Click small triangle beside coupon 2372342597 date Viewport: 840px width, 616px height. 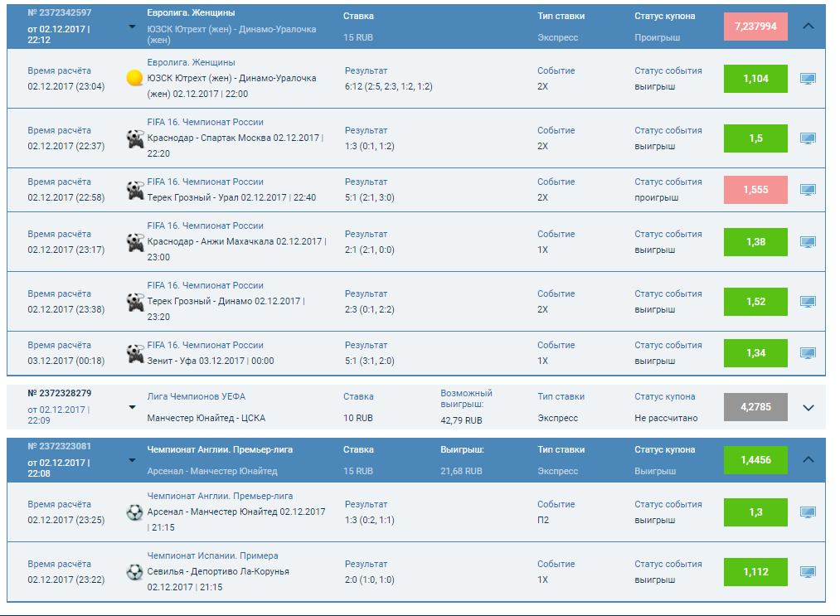coord(133,26)
